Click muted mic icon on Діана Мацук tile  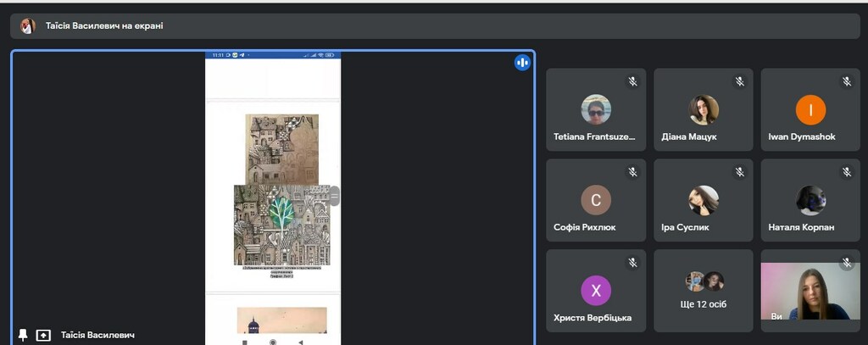[739, 81]
